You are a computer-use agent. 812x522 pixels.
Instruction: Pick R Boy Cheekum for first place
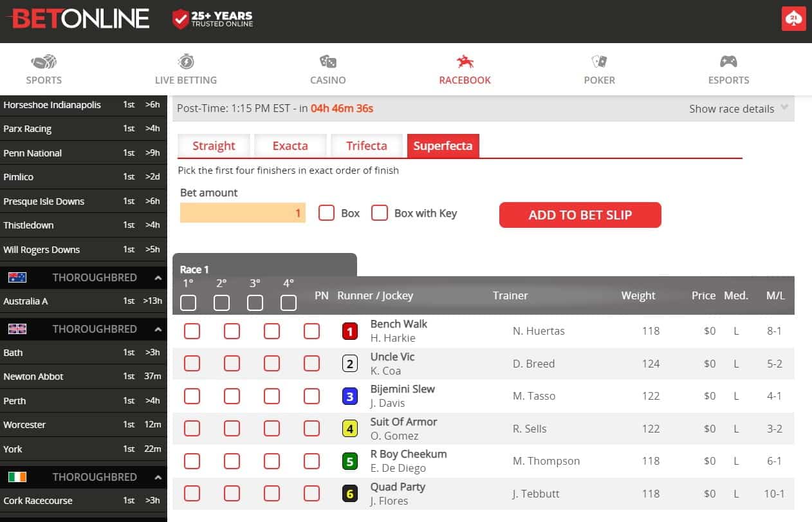click(x=192, y=461)
